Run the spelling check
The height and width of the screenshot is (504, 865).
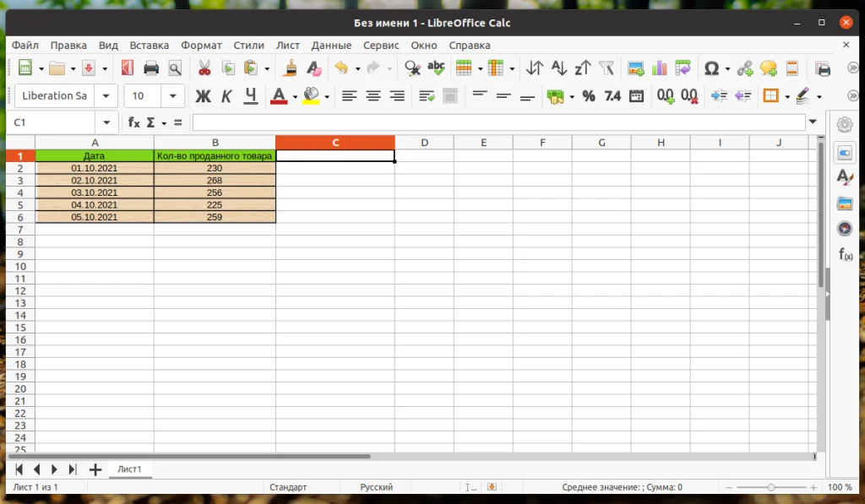435,68
